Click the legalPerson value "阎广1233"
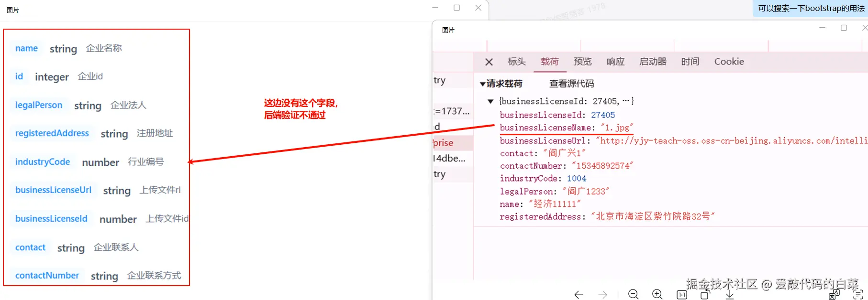This screenshot has height=300, width=868. click(586, 191)
